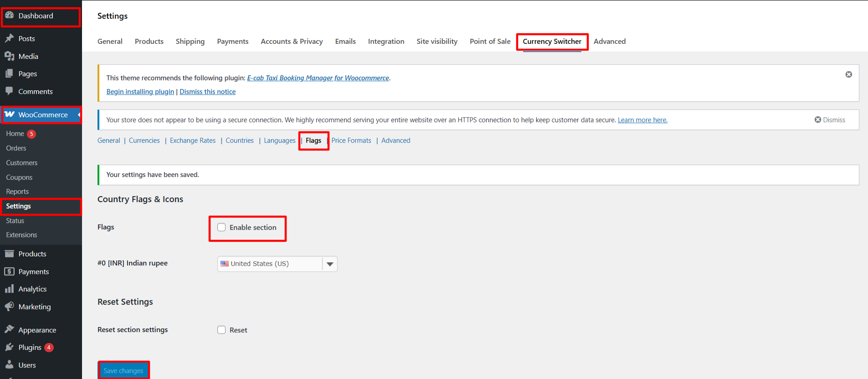Click the dropdown arrow for Indian rupee flag
The height and width of the screenshot is (379, 868).
tap(330, 264)
